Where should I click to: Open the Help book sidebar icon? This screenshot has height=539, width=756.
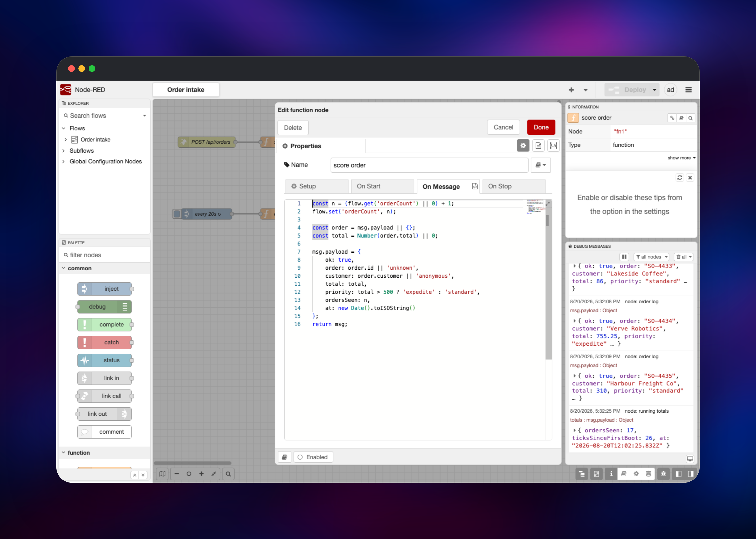pyautogui.click(x=624, y=474)
